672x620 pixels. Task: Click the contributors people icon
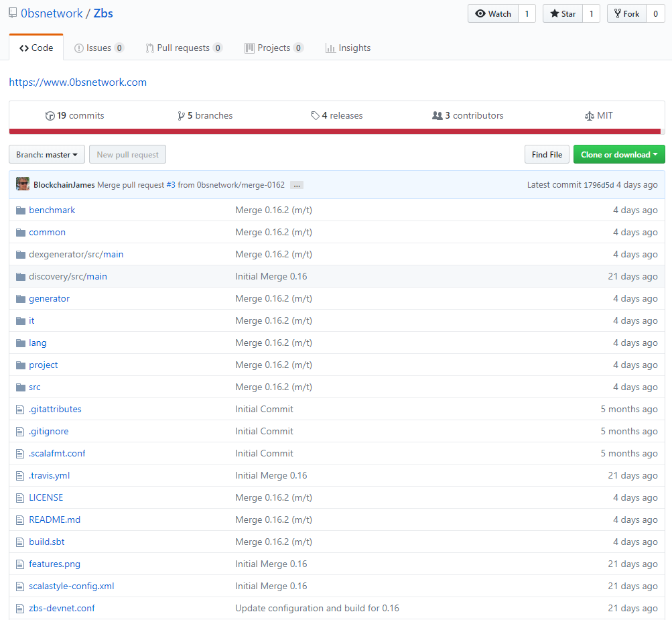[437, 116]
